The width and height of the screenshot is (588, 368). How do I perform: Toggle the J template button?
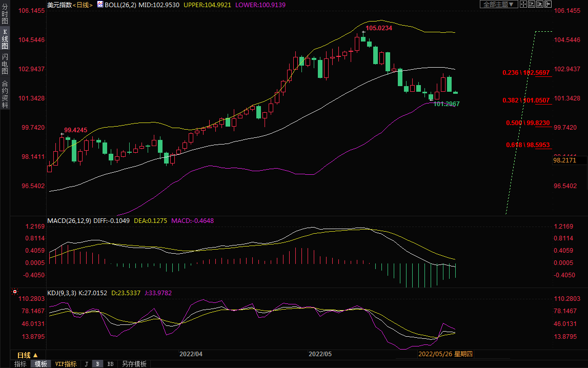(86, 364)
